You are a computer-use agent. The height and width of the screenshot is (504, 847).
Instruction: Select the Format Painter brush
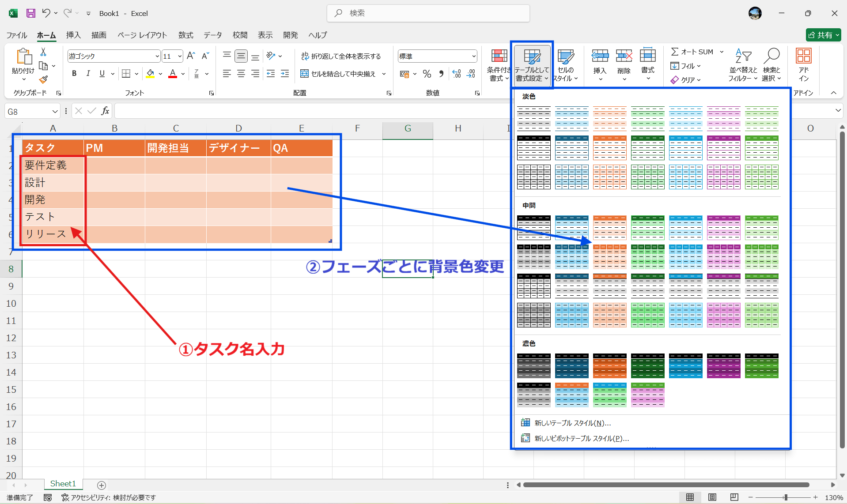[43, 79]
